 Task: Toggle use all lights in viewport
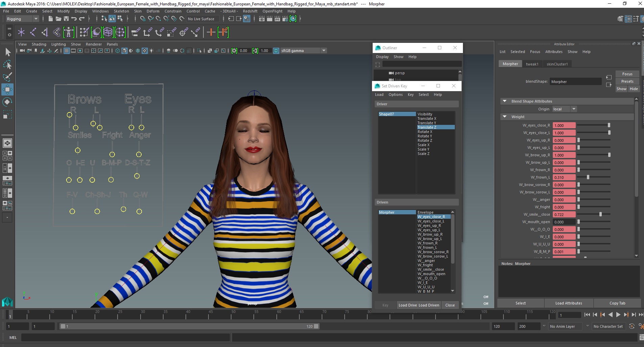point(152,51)
